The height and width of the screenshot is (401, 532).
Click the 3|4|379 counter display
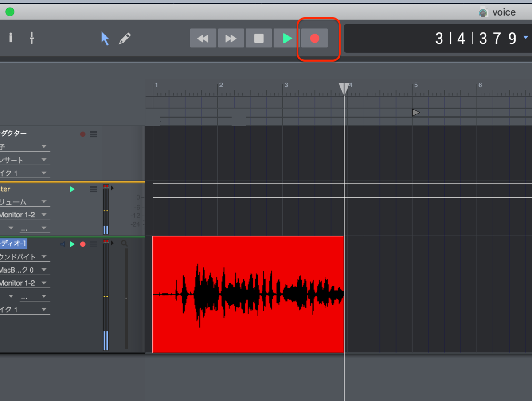(476, 39)
